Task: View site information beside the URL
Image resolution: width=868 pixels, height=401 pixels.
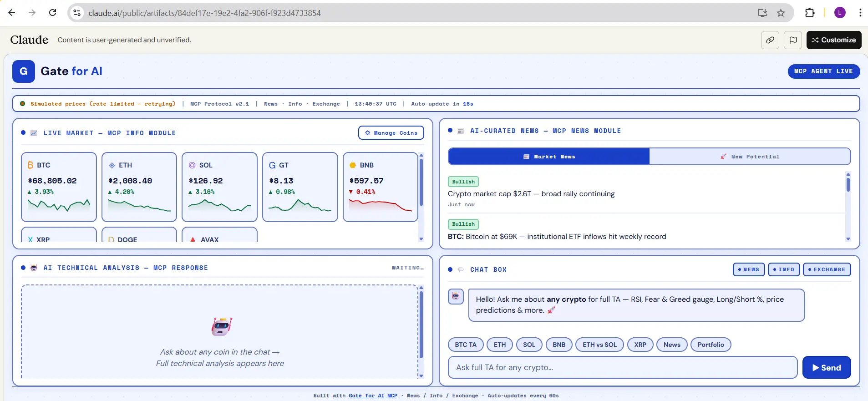Action: [x=77, y=13]
